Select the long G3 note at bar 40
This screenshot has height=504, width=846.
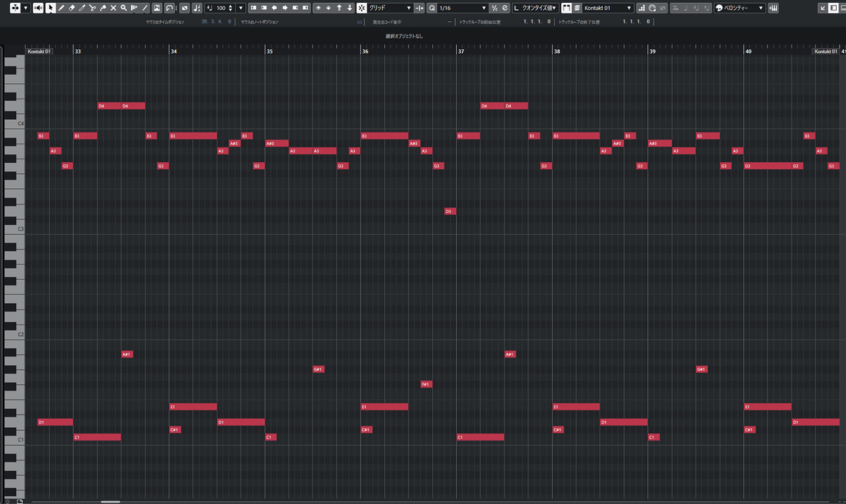(768, 166)
